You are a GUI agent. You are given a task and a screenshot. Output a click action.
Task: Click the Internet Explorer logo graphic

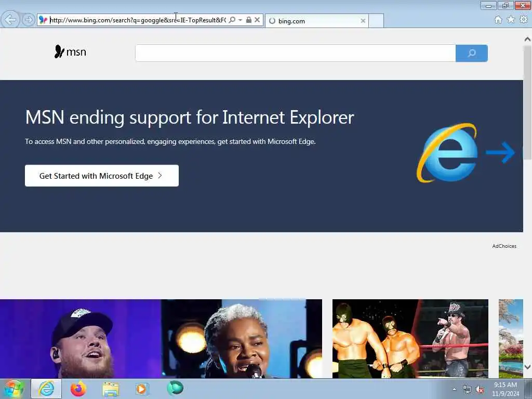click(x=447, y=153)
